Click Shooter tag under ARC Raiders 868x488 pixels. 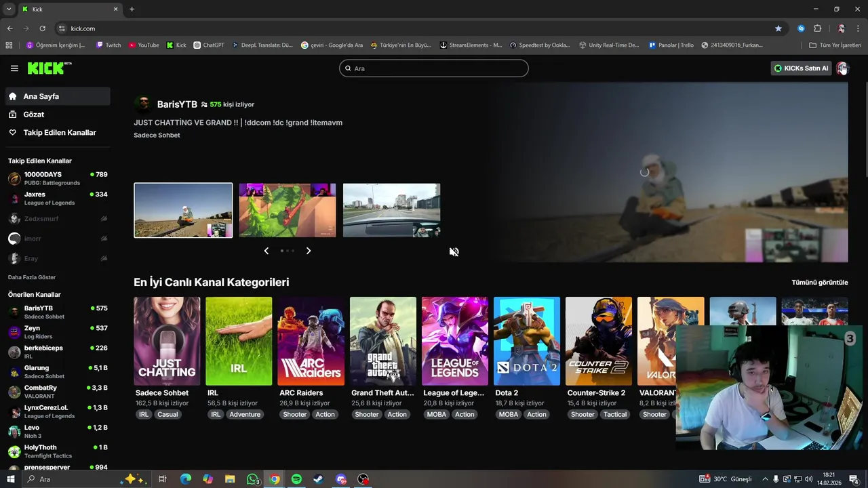tap(295, 414)
